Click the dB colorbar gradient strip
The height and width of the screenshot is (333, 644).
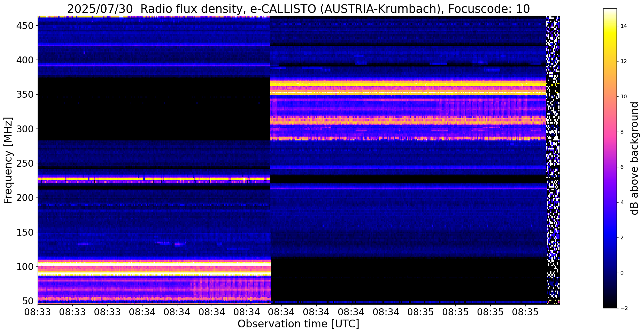pyautogui.click(x=610, y=158)
